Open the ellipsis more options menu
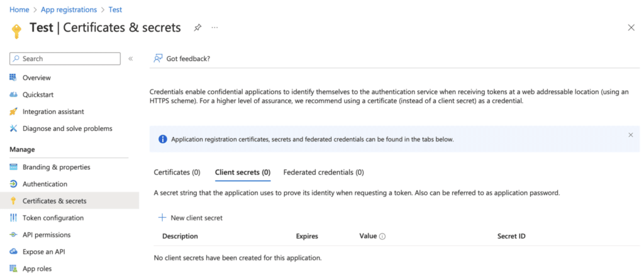 coord(214,28)
